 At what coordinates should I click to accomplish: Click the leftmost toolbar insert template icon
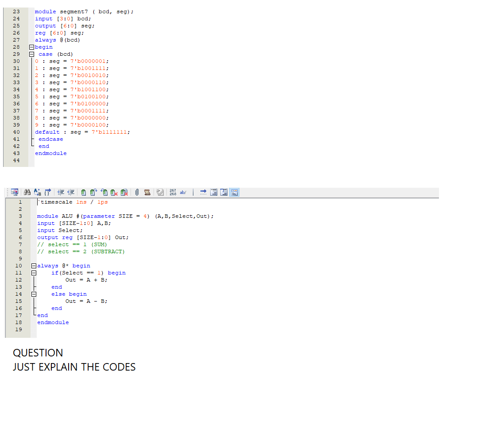point(15,192)
